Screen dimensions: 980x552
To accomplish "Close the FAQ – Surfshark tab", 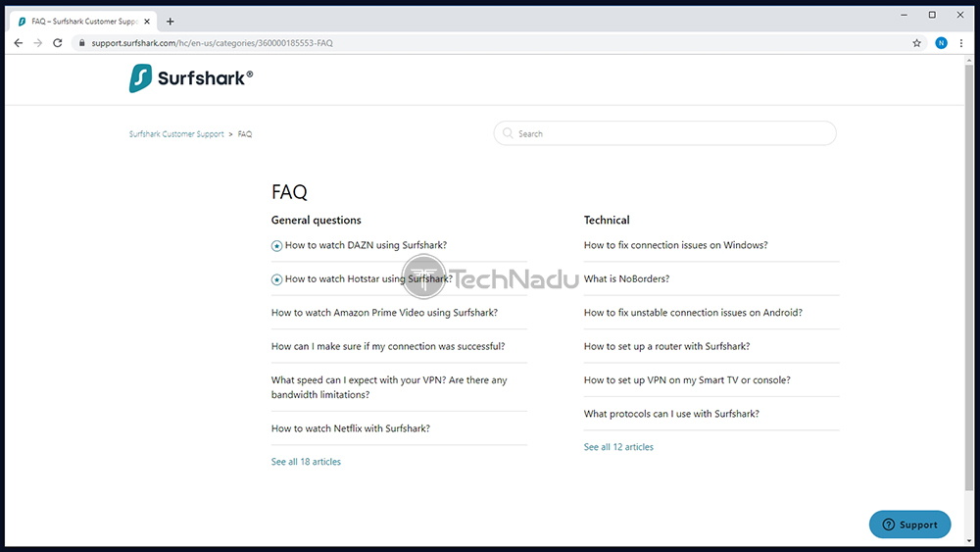I will click(x=147, y=22).
